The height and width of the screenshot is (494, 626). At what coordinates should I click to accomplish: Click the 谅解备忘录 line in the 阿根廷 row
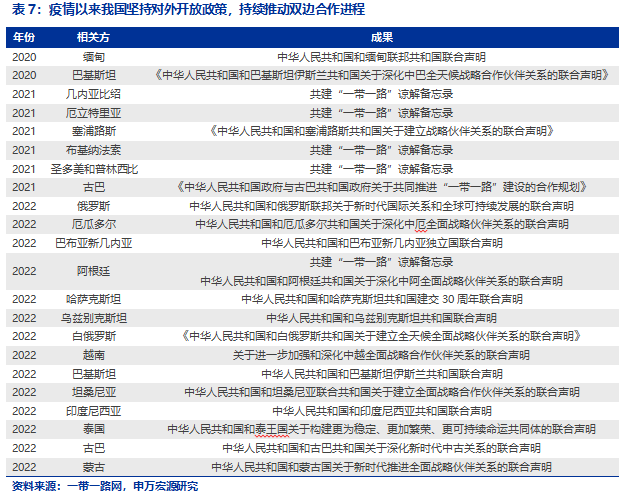(x=382, y=262)
